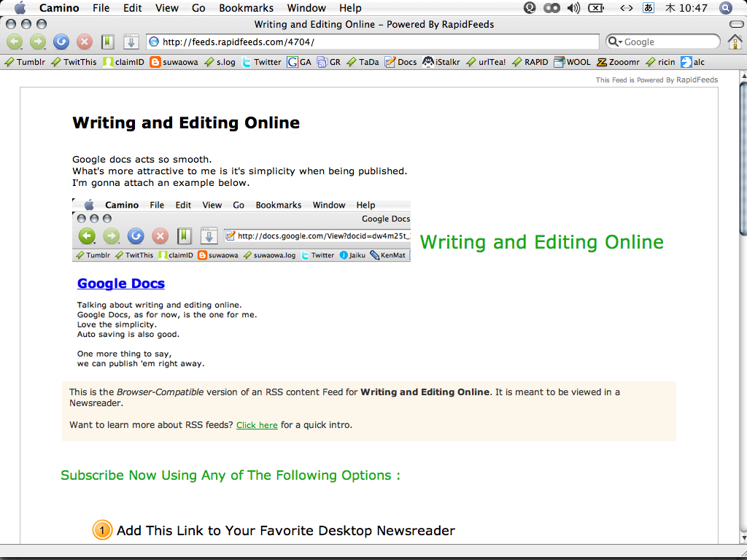Open the alc bookmark
Viewport: 747px width, 560px height.
(x=693, y=62)
